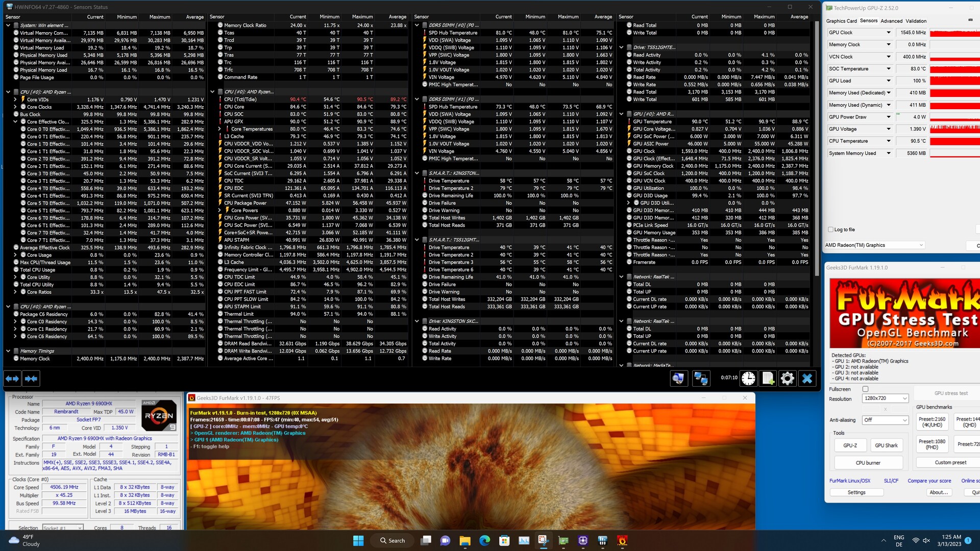Open HWiNFO remote monitor computer icon
Image resolution: width=980 pixels, height=551 pixels.
click(678, 379)
